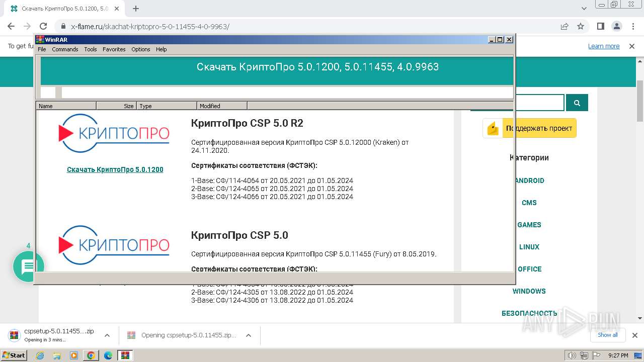This screenshot has height=362, width=644.
Task: Click the website search magnifier button
Action: (x=577, y=103)
